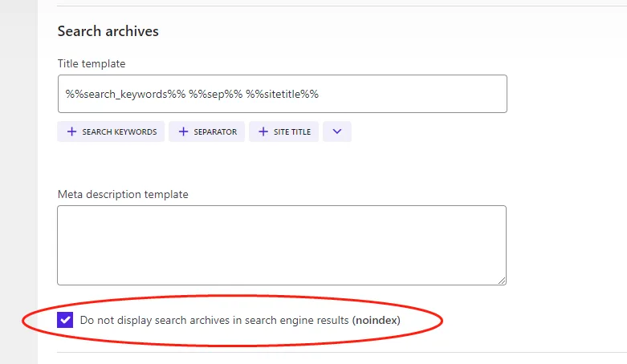Viewport: 627px width, 364px height.
Task: Click the 'Search archives' section heading
Action: click(x=108, y=31)
